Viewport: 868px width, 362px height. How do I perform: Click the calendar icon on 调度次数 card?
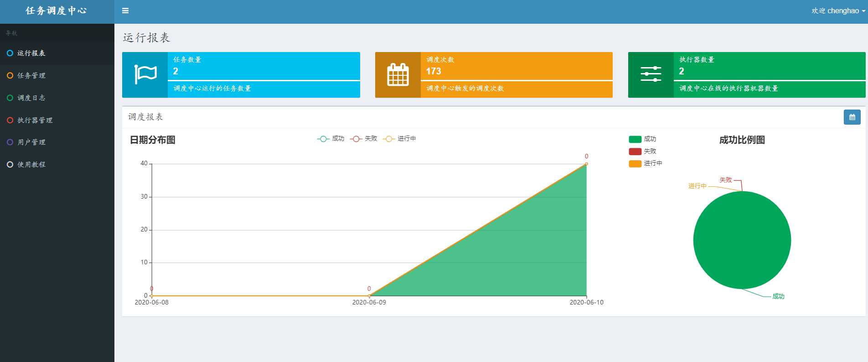(x=398, y=74)
